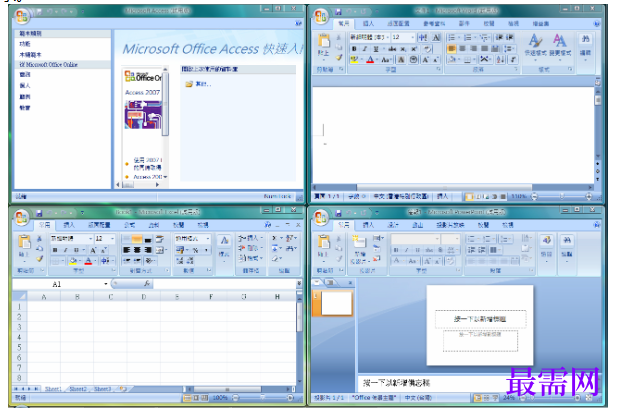
Task: Open the Name Box dropdown showing A1
Action: tap(106, 284)
